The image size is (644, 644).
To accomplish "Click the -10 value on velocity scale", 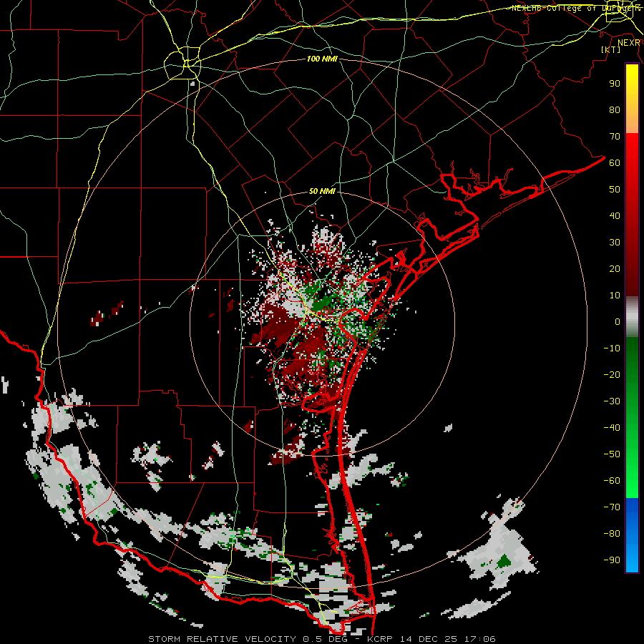I will [x=612, y=348].
